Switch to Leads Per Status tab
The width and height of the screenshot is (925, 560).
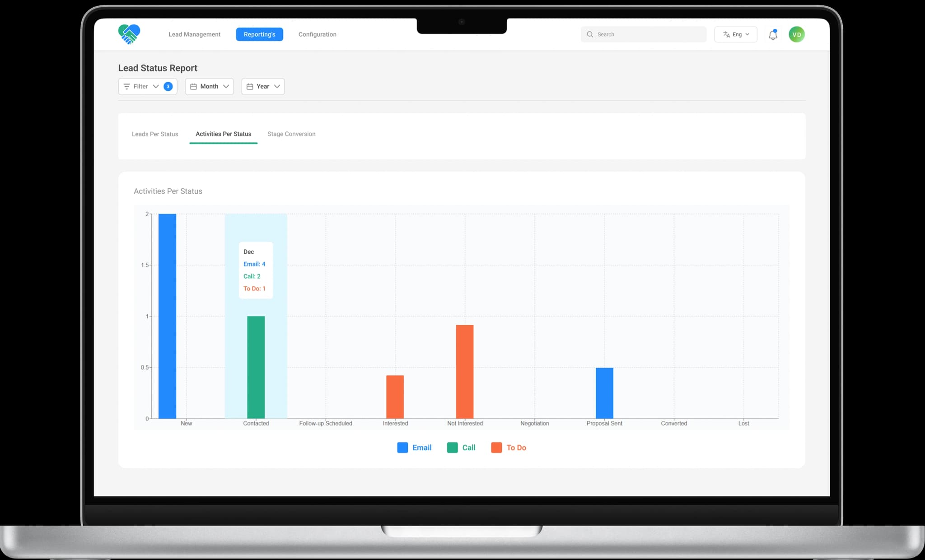pyautogui.click(x=155, y=134)
